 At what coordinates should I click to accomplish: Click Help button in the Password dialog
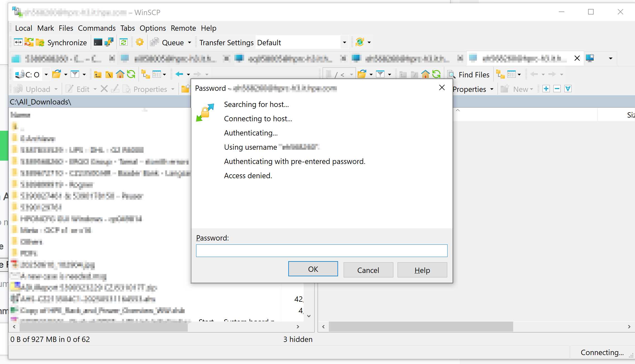tap(422, 270)
